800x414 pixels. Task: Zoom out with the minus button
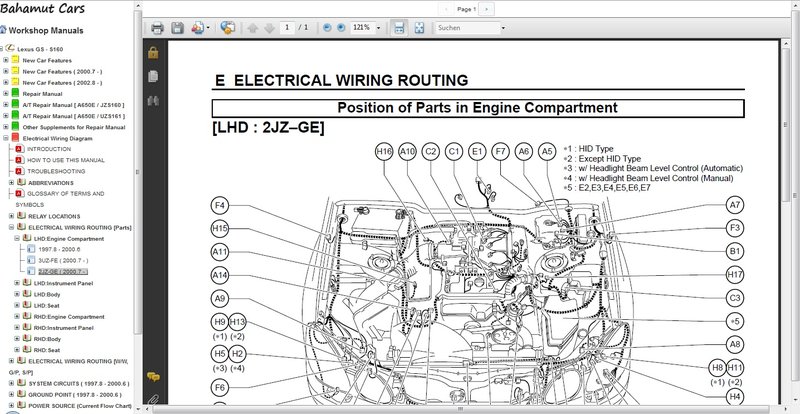[x=327, y=27]
